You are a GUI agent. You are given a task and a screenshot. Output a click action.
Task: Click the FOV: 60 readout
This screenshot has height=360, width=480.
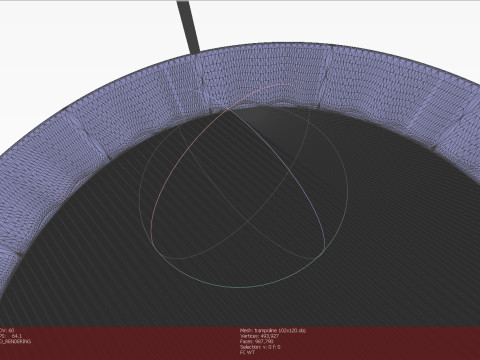coord(7,330)
